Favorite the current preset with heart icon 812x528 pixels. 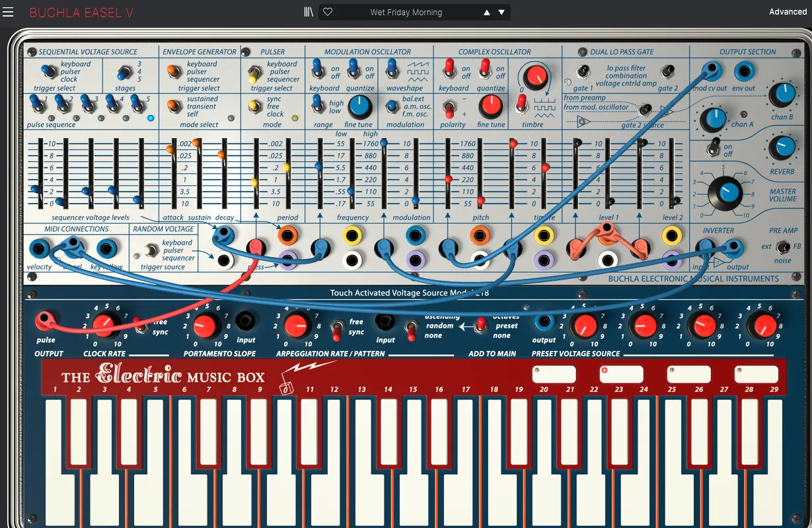click(x=328, y=12)
